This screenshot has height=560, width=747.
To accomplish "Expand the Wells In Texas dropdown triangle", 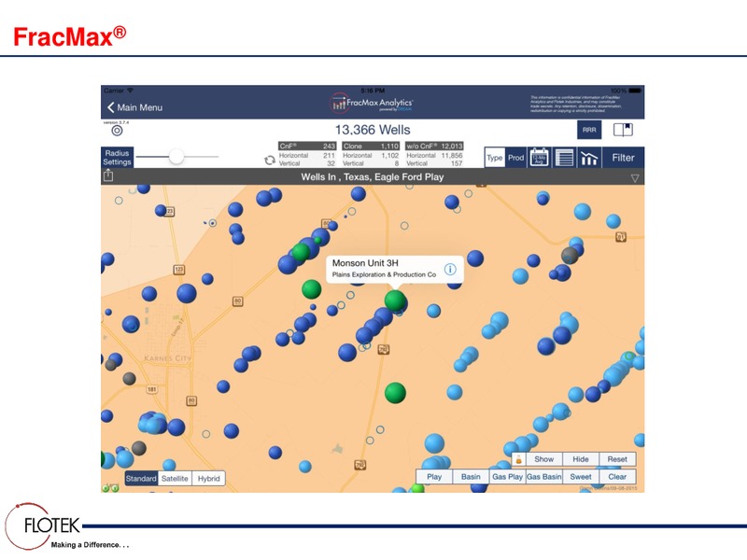I will (635, 178).
